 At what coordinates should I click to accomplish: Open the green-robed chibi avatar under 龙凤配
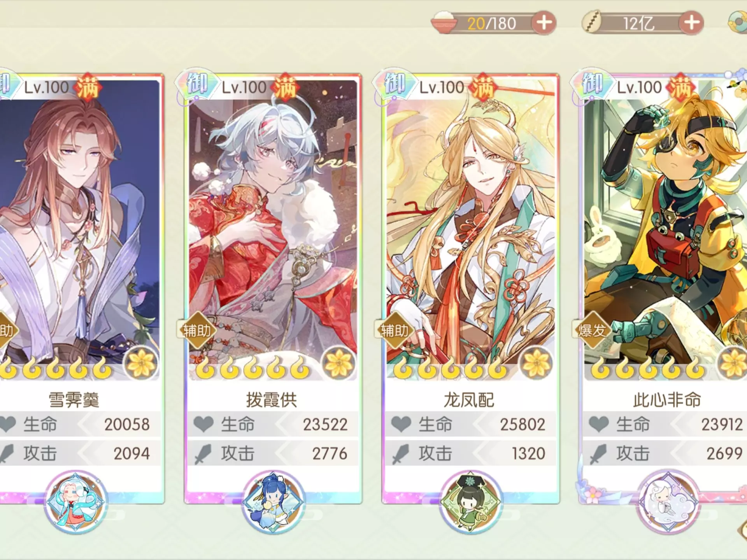pyautogui.click(x=471, y=502)
